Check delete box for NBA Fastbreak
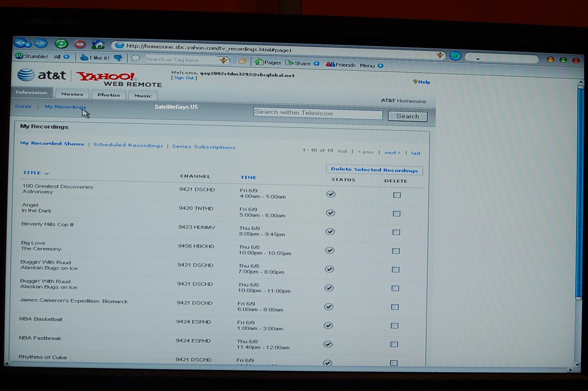The image size is (588, 391). click(394, 344)
